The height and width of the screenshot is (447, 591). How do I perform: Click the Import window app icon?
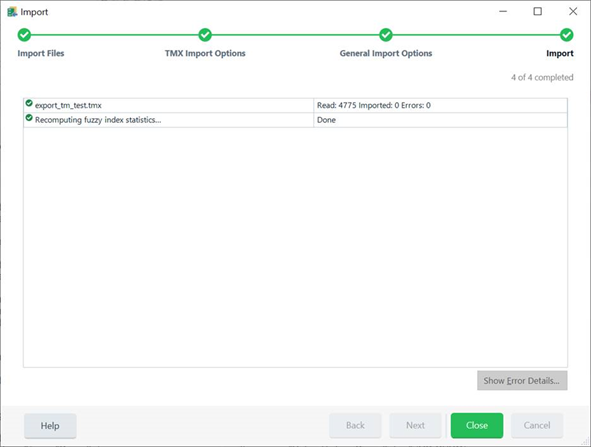(12, 12)
